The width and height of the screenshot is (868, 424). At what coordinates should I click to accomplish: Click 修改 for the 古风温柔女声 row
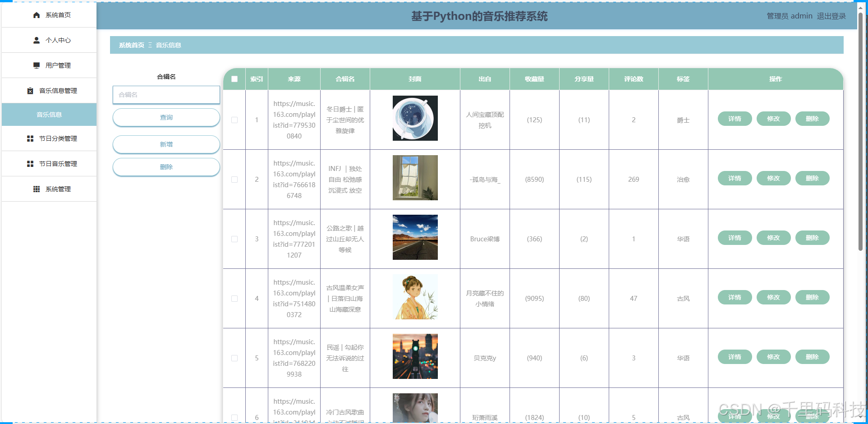coord(774,297)
